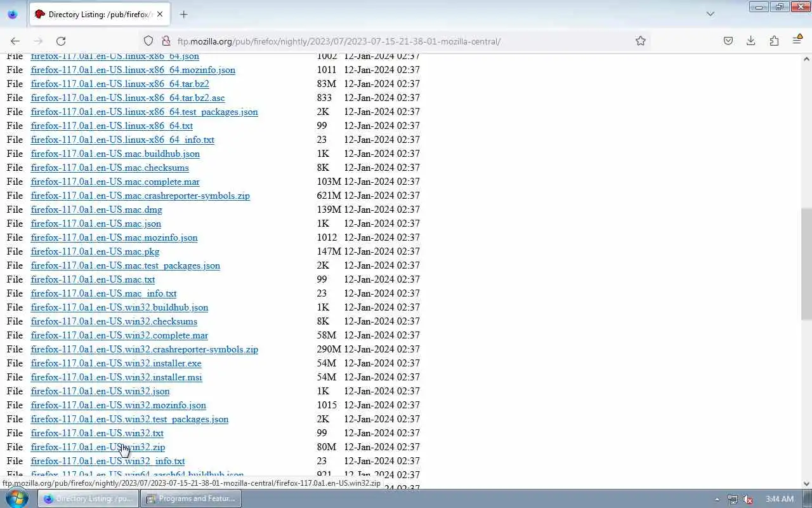Screen dimensions: 812x508
Task: Download win32.crashreporter-symbols.zip link
Action: tap(144, 349)
